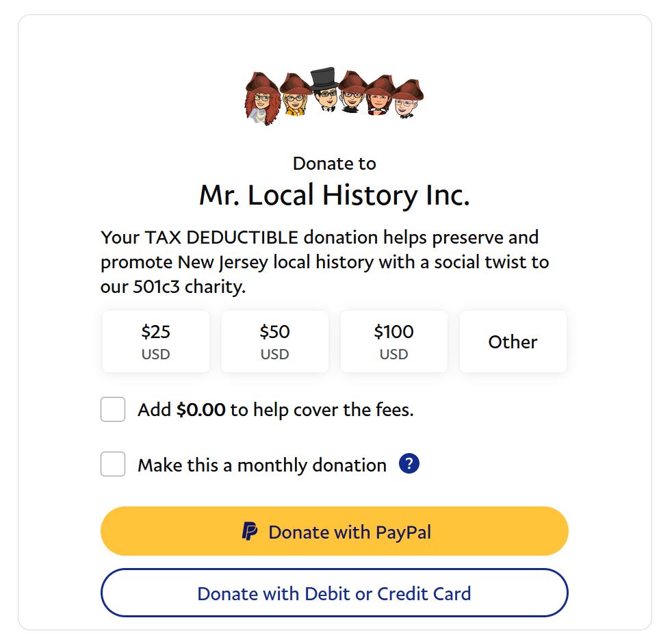This screenshot has width=672, height=644.
Task: Click the PayPal logo icon
Action: (x=250, y=532)
